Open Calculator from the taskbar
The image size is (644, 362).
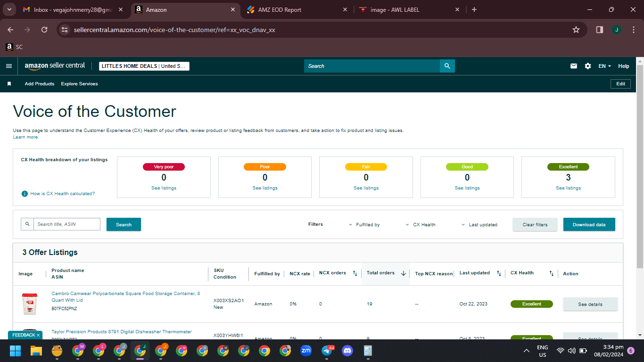pos(368,351)
